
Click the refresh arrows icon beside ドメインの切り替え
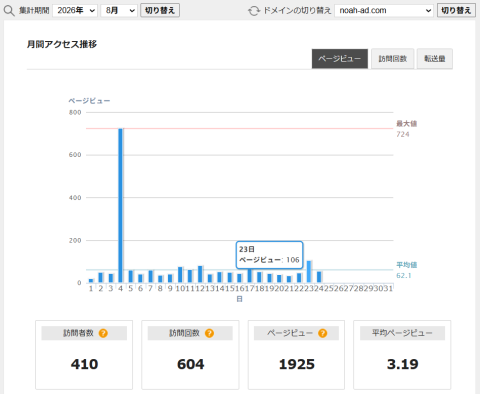click(x=254, y=11)
